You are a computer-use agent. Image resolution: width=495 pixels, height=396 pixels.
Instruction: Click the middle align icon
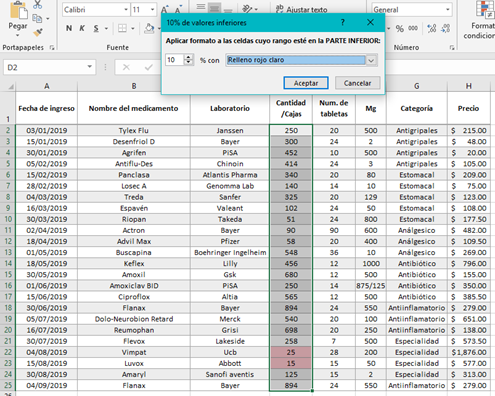pyautogui.click(x=215, y=7)
